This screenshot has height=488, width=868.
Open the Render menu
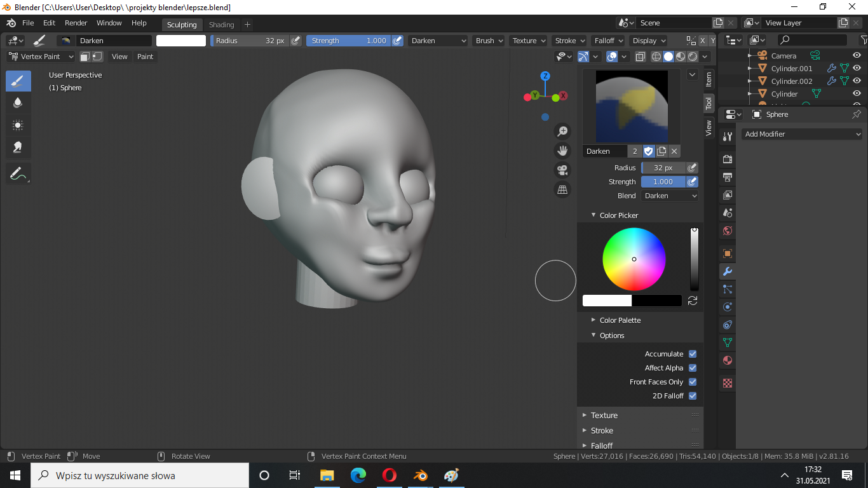pos(76,23)
